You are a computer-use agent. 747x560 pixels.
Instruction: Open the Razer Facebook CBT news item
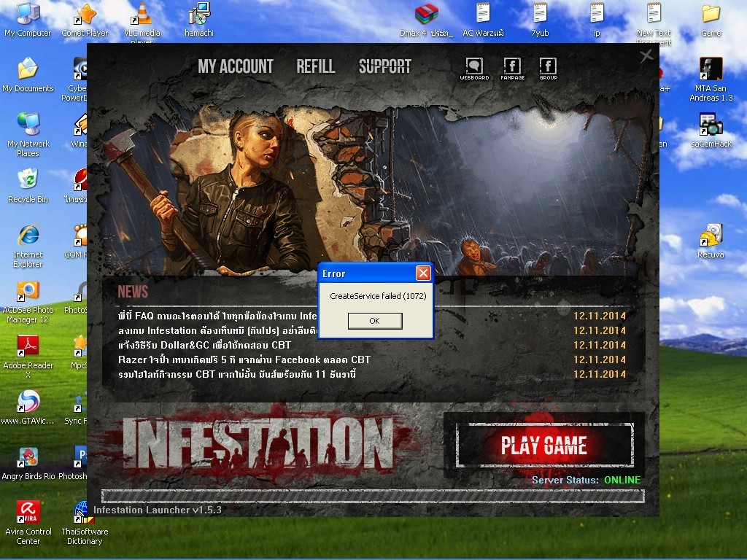[244, 359]
